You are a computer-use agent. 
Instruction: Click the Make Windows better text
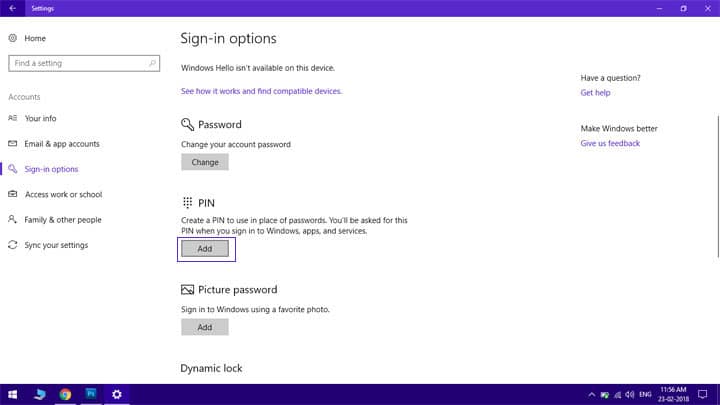619,129
